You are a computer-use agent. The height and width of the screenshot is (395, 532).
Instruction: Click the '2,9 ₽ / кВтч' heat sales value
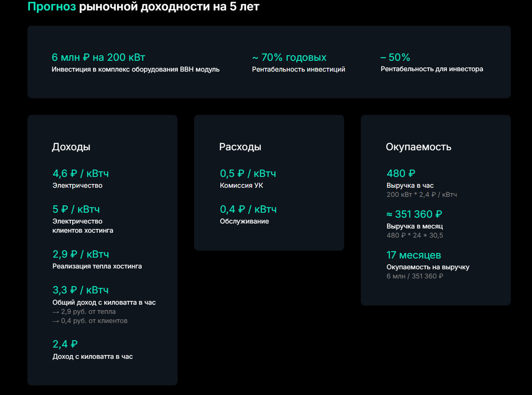click(x=81, y=254)
